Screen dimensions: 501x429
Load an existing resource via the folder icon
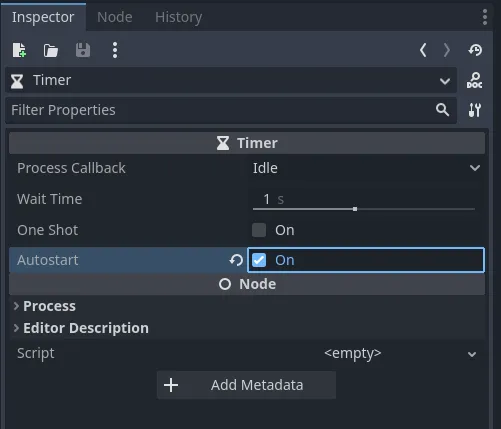(x=51, y=51)
